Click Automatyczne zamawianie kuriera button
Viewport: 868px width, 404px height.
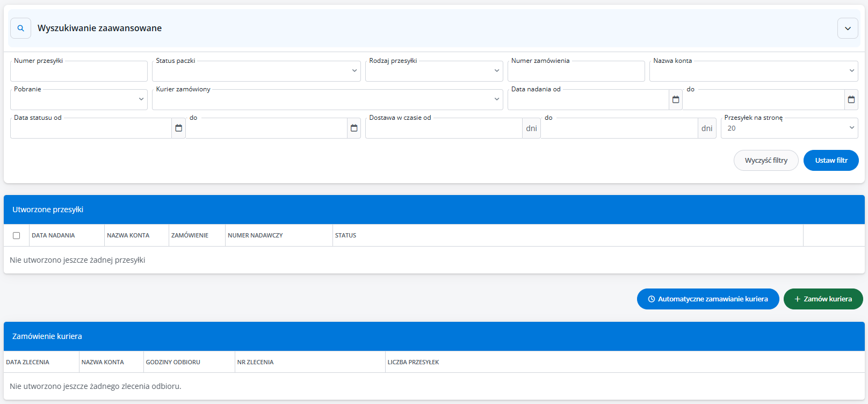click(x=708, y=299)
